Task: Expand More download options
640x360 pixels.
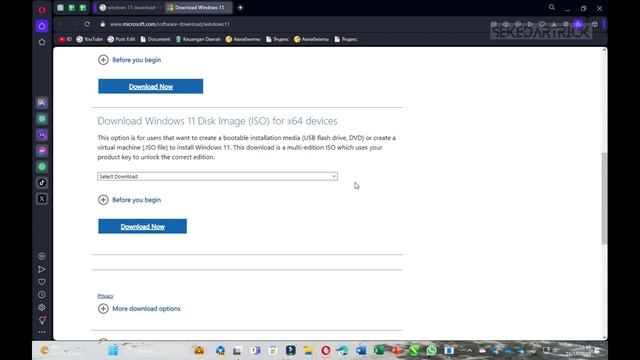Action: tap(139, 309)
